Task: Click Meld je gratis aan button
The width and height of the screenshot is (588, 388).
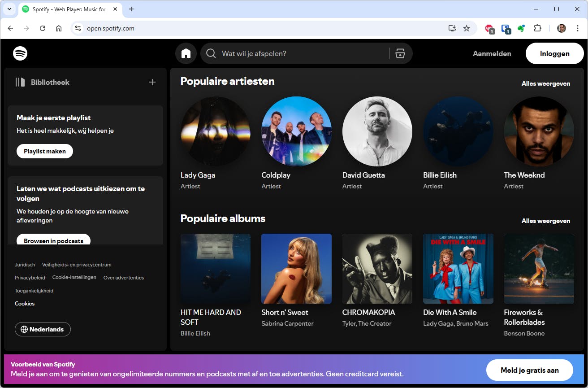Action: pyautogui.click(x=529, y=370)
